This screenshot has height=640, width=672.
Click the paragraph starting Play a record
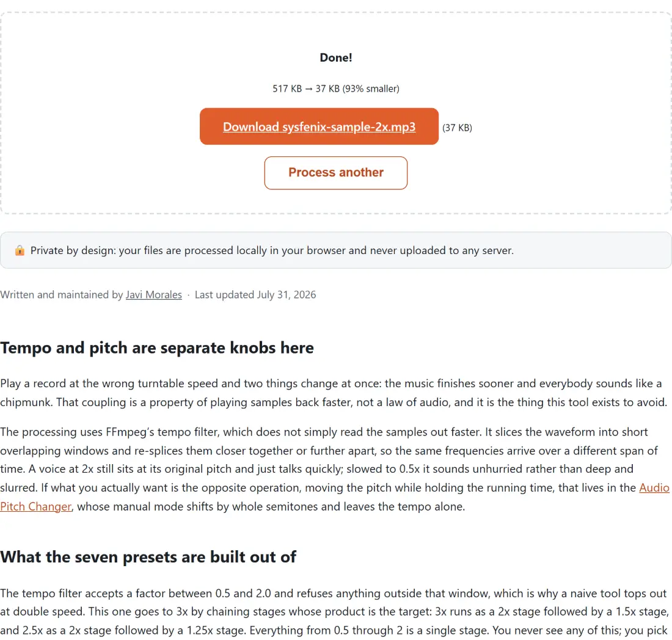334,393
